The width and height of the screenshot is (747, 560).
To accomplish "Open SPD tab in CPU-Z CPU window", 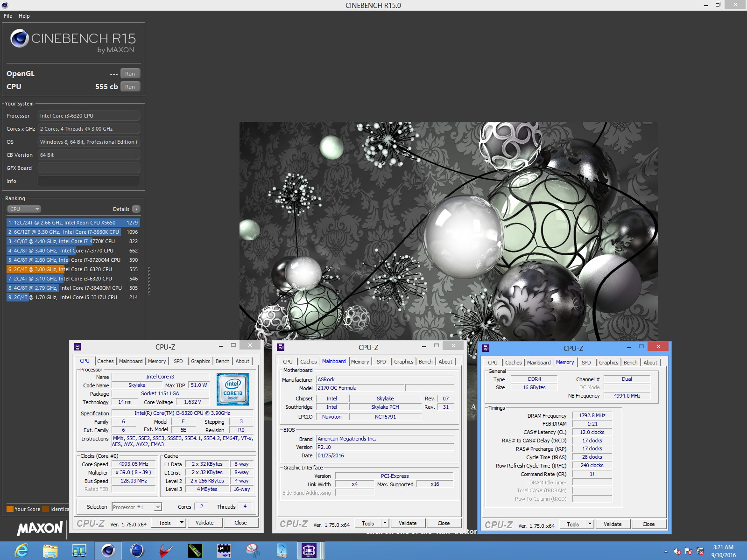I will [178, 361].
